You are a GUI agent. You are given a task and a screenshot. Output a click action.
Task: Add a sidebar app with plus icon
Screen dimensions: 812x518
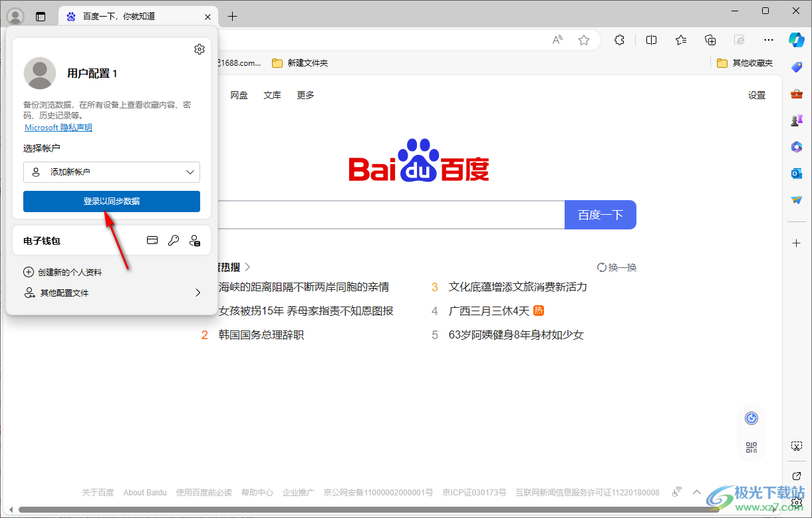click(x=797, y=243)
